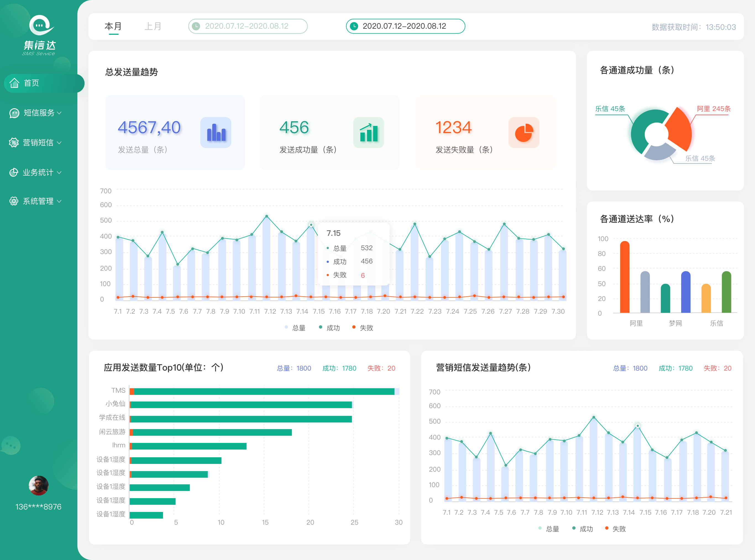Image resolution: width=755 pixels, height=560 pixels.
Task: Click the yellow bar in 各通道送达率 chart
Action: point(706,298)
